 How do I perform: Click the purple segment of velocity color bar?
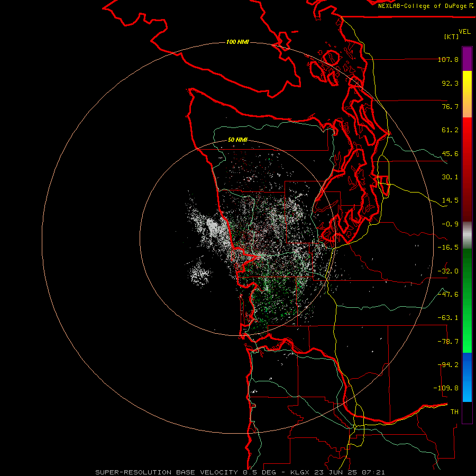(467, 59)
